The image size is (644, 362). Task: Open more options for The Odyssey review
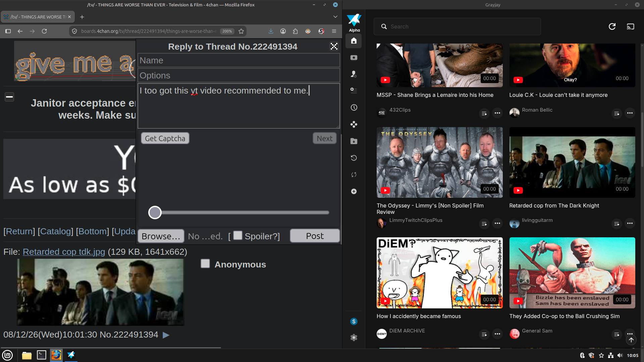497,223
